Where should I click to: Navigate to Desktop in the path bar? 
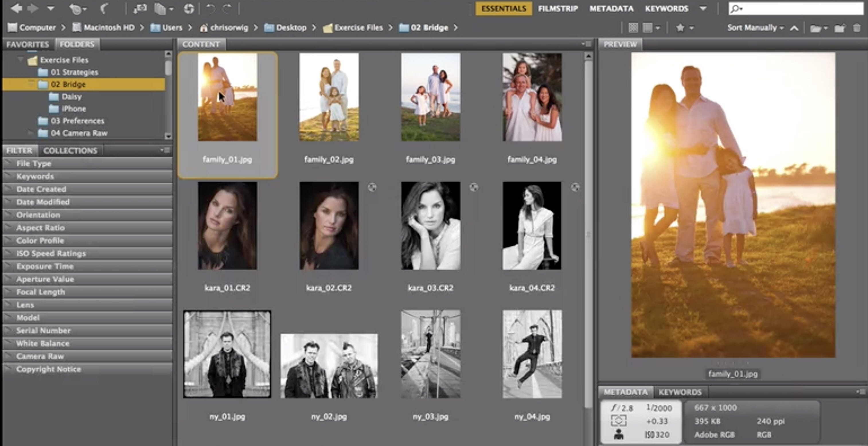point(285,27)
